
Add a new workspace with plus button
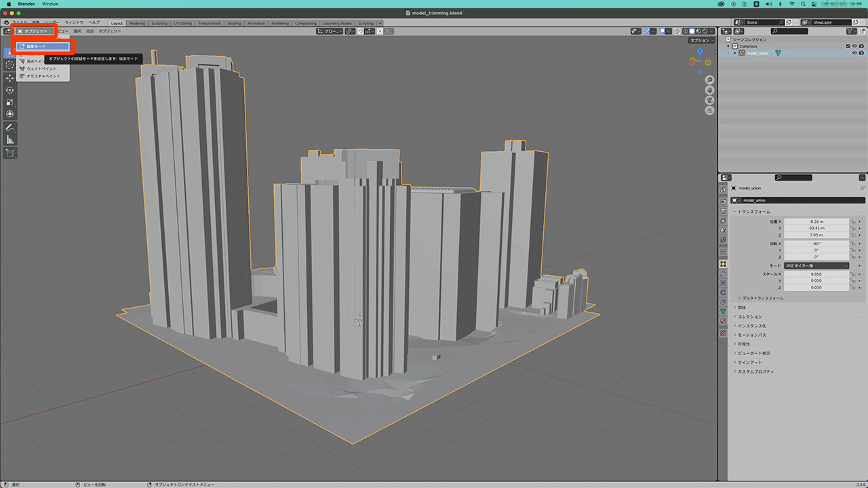click(x=380, y=23)
